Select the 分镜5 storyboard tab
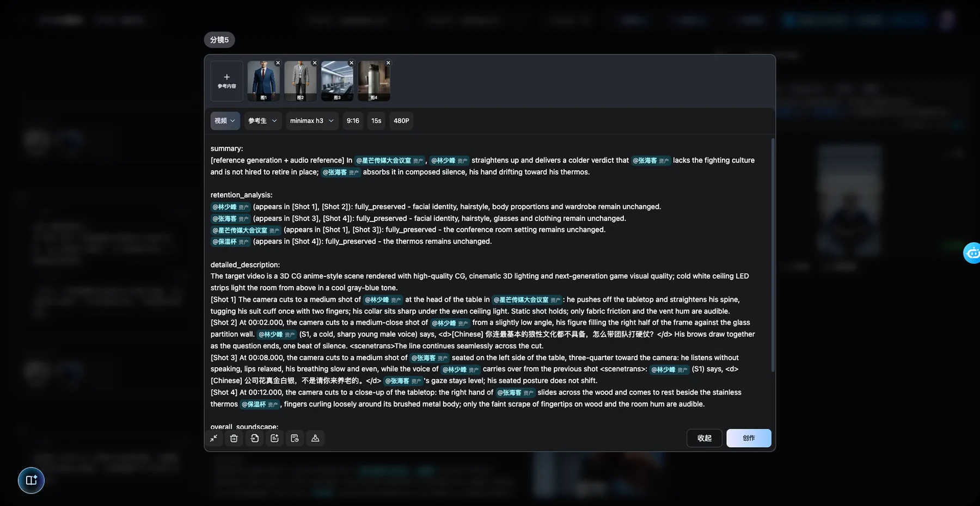980x506 pixels. click(x=219, y=40)
